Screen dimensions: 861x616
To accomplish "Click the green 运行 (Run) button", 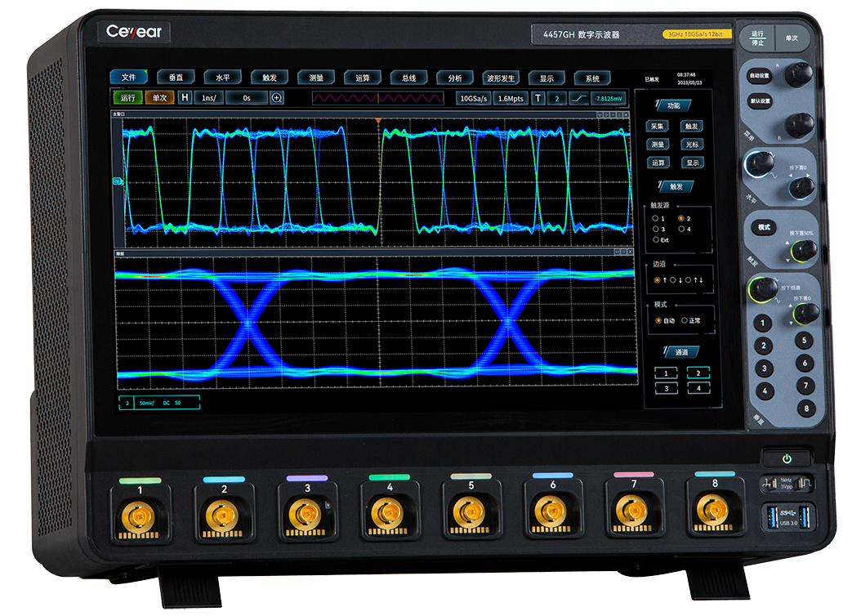I will 127,98.
